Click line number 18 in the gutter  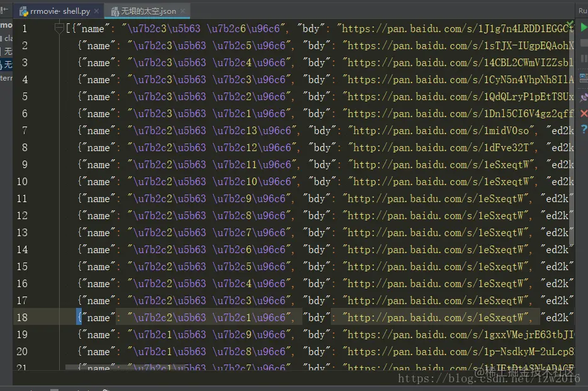click(x=22, y=318)
